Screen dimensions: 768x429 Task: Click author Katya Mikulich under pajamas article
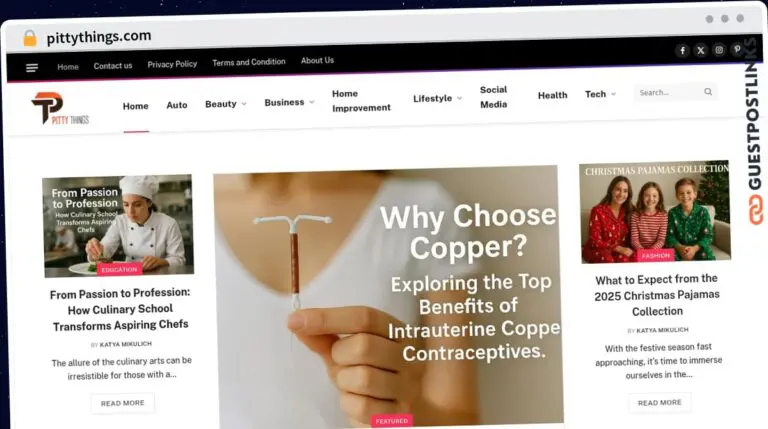point(663,330)
